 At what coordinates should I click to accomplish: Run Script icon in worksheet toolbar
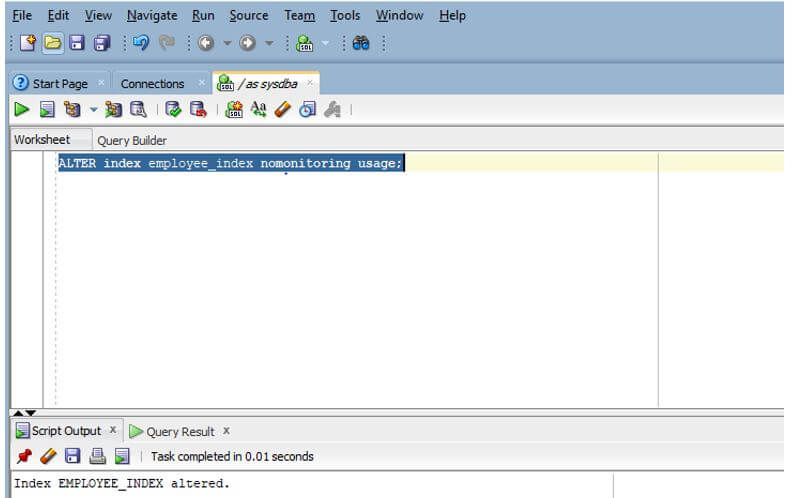(x=47, y=109)
